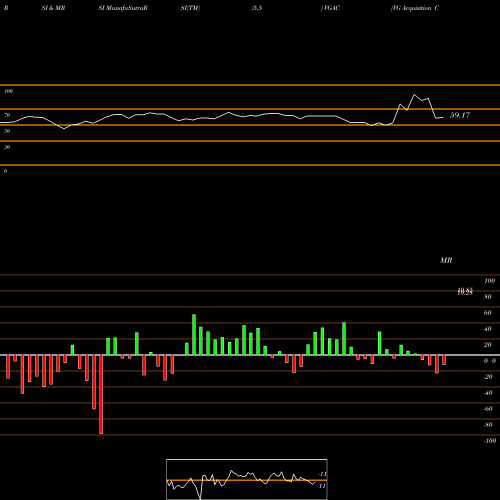
Task: Click the 80 label on MR right axis
Action: (488, 297)
